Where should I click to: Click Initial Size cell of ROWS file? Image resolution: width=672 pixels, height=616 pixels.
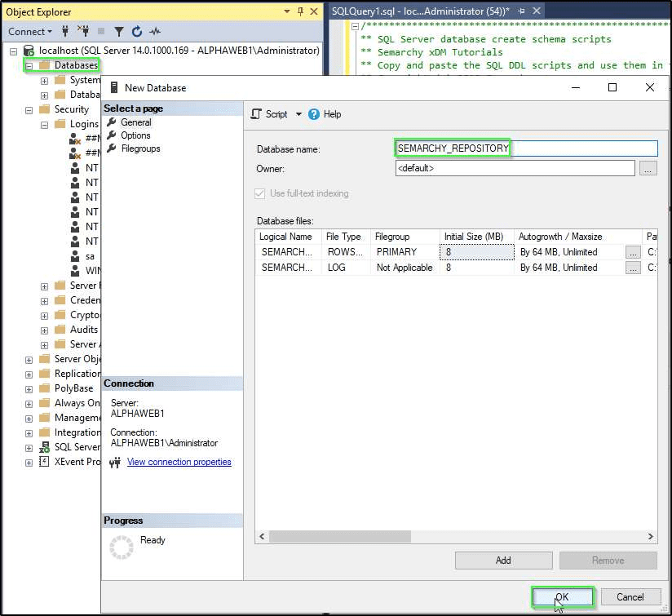(476, 252)
